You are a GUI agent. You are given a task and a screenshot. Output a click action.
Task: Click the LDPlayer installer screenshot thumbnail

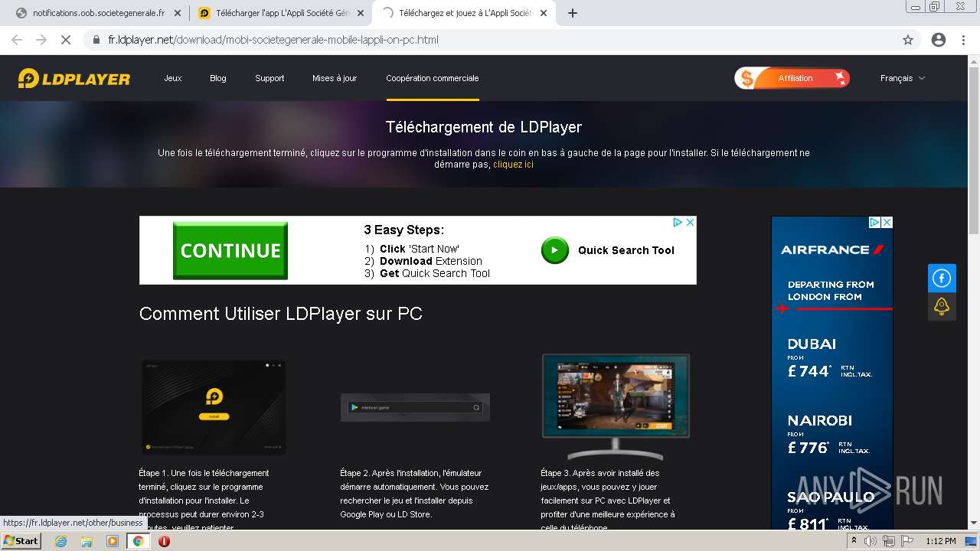[214, 407]
